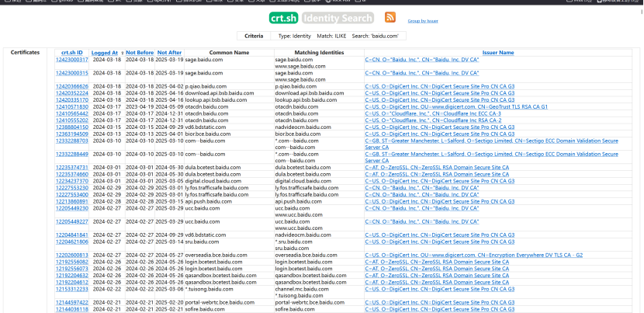Viewport: 644px width, 313px height.
Task: Open the Sectigo ECC issuer link for 12332288703
Action: pyautogui.click(x=491, y=144)
